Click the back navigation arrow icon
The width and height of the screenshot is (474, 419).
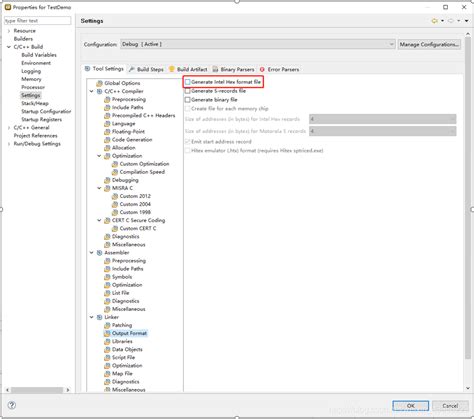coord(434,21)
